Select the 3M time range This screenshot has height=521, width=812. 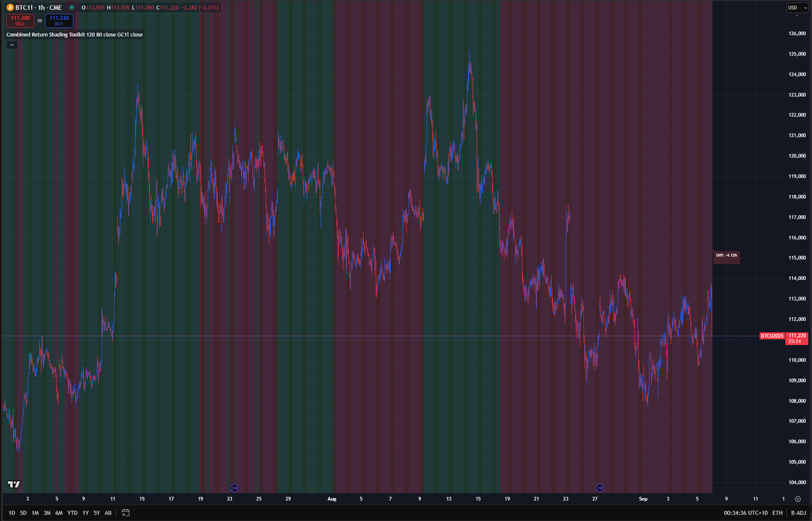tap(47, 513)
